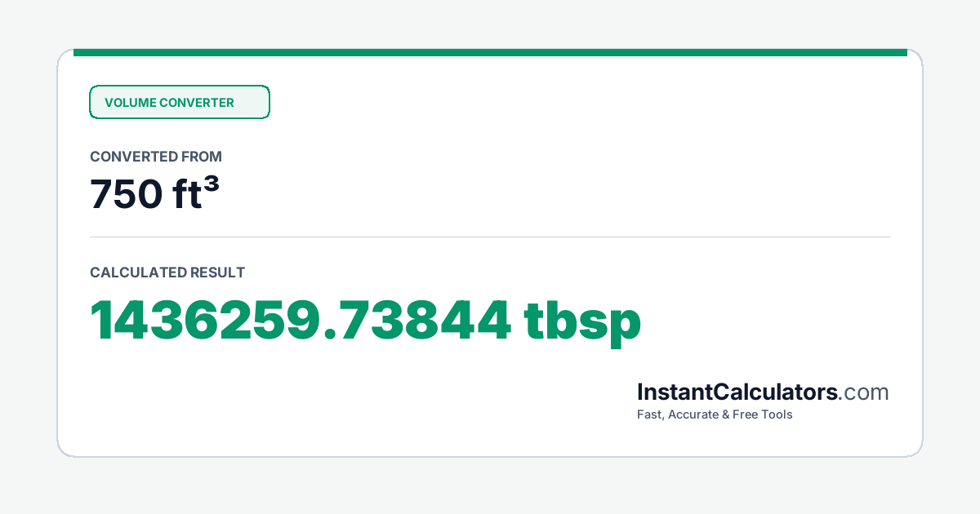Click the 1436259.73844 result number

click(x=301, y=321)
